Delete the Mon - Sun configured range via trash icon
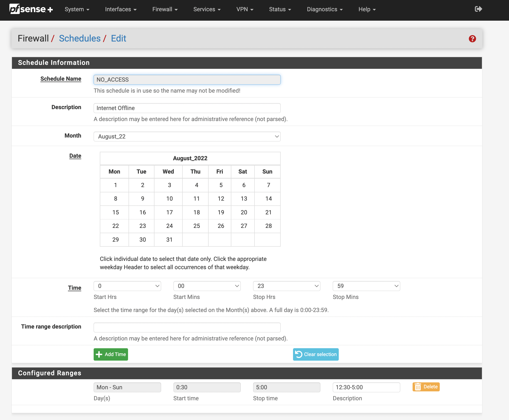This screenshot has height=420, width=509. click(x=418, y=387)
